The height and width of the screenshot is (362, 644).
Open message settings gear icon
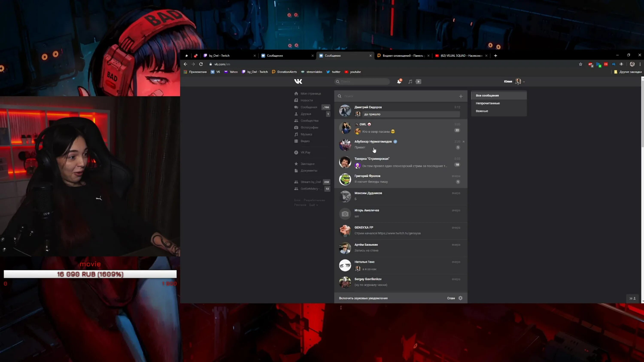pos(460,298)
